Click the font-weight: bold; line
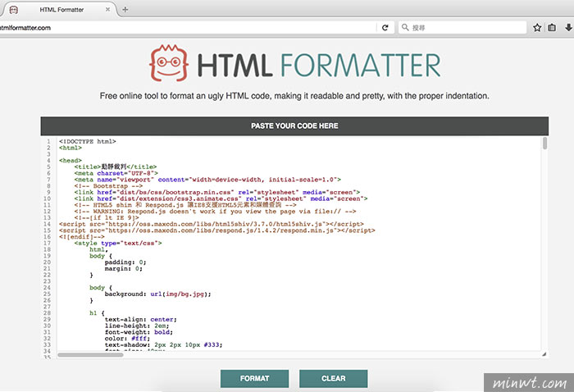The image size is (574, 392). pyautogui.click(x=139, y=332)
